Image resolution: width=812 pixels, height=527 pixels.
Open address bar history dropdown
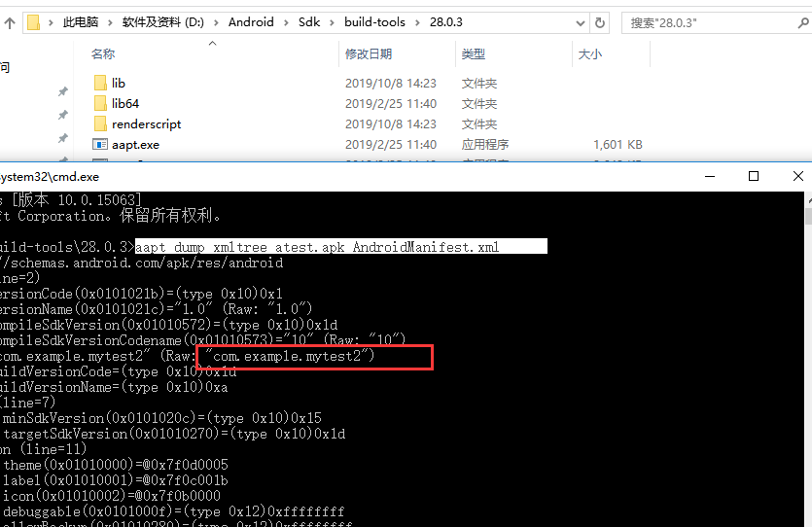[581, 23]
